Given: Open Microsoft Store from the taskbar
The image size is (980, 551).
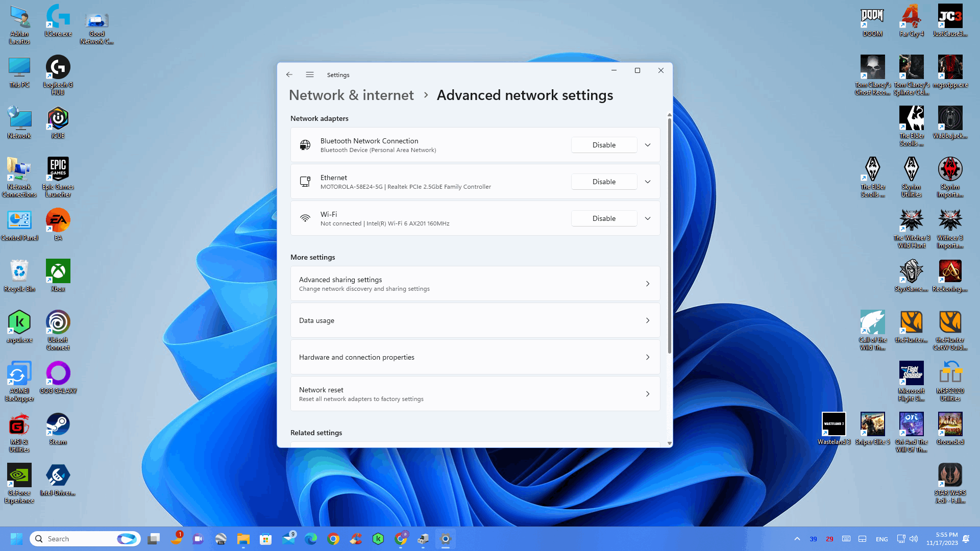Looking at the screenshot, I should coord(266,539).
